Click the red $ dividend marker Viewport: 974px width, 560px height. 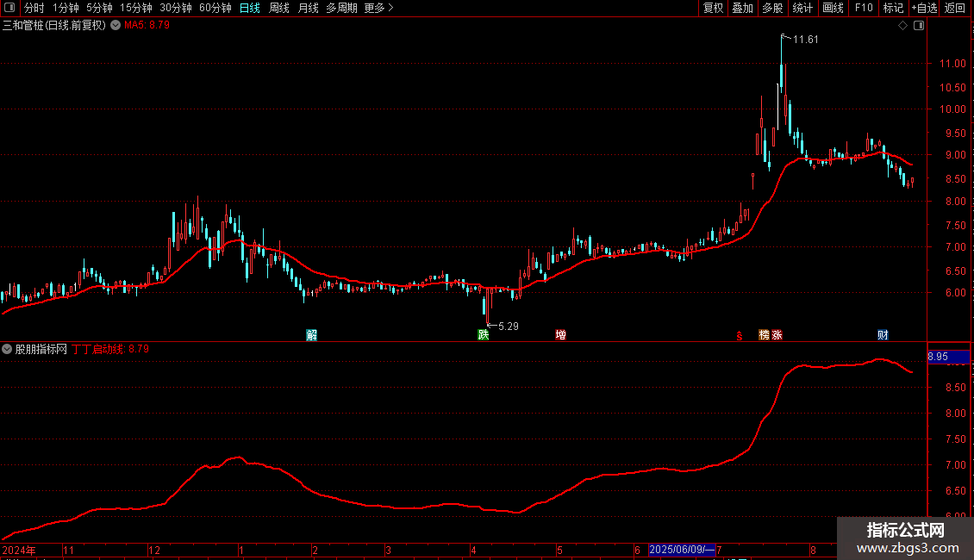click(740, 336)
